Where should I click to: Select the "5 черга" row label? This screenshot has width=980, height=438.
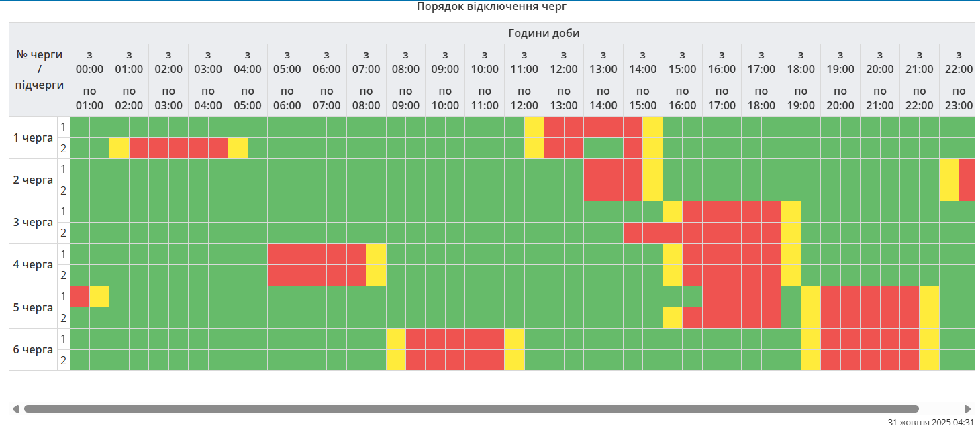click(x=33, y=307)
